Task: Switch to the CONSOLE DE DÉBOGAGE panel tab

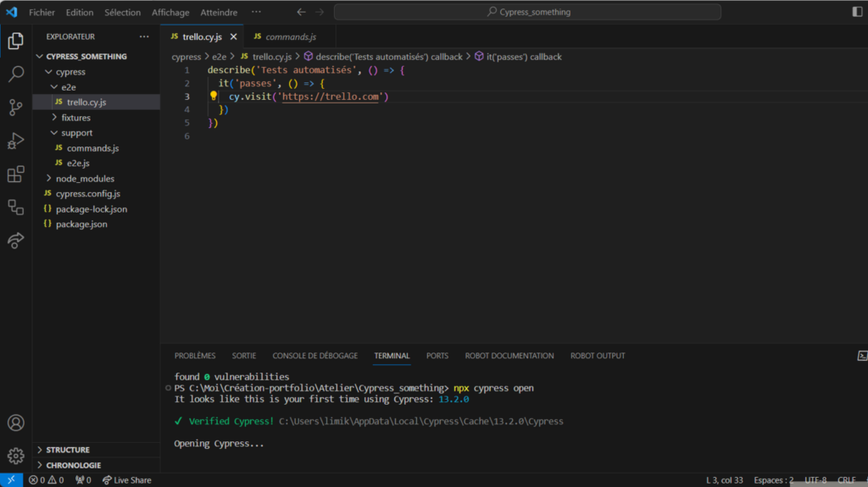Action: [314, 356]
